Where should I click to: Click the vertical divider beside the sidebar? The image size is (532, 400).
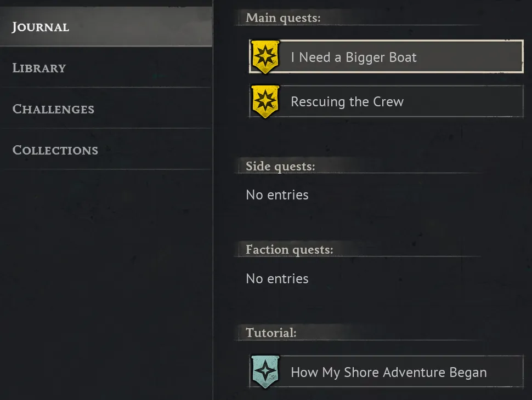tap(213, 247)
